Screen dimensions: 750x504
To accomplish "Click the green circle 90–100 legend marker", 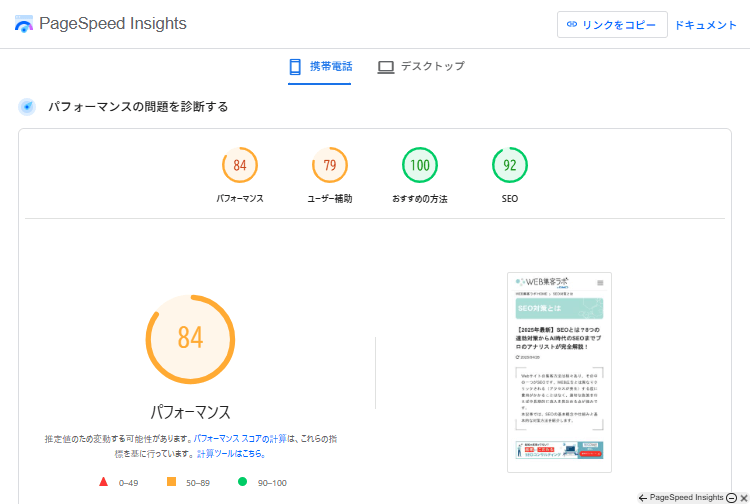I will click(x=242, y=482).
